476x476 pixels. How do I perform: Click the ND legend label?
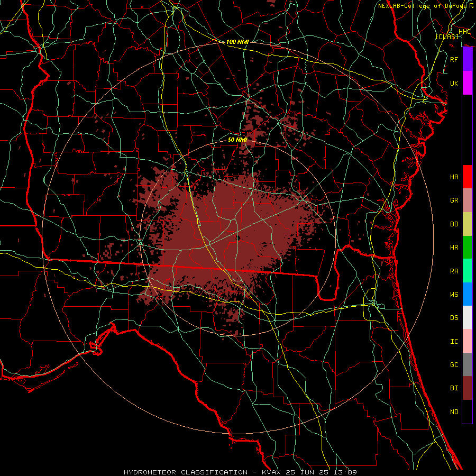(454, 411)
